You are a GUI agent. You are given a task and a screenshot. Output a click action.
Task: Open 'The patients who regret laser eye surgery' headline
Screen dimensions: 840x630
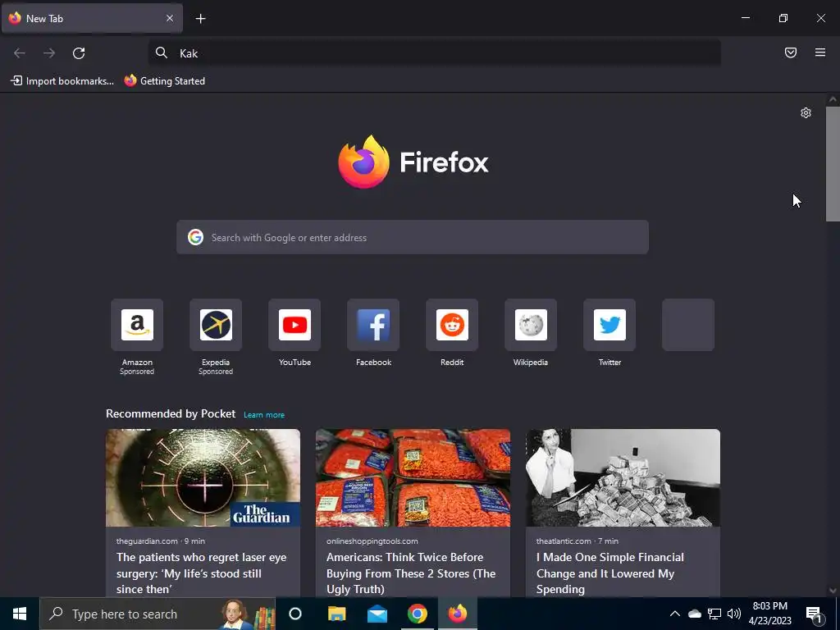(202, 573)
